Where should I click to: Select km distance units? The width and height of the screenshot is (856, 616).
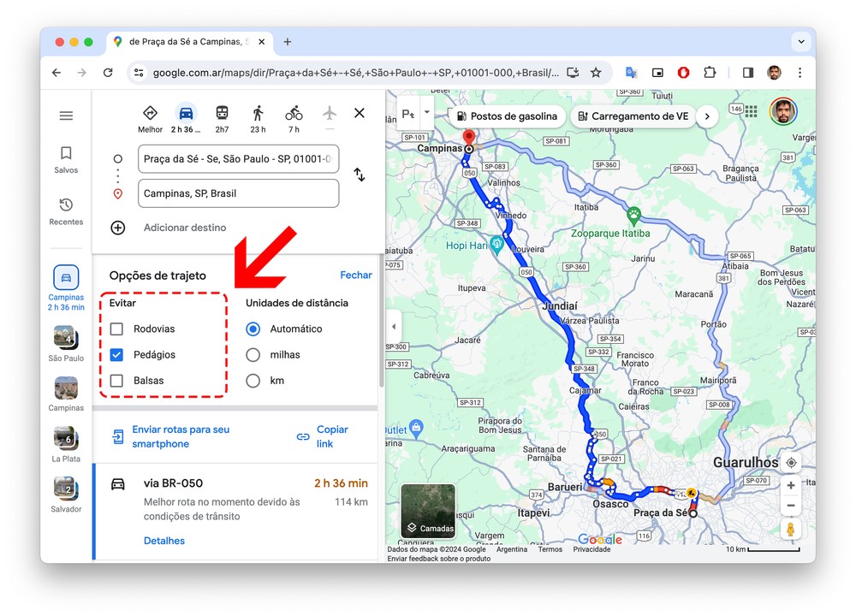coord(253,380)
